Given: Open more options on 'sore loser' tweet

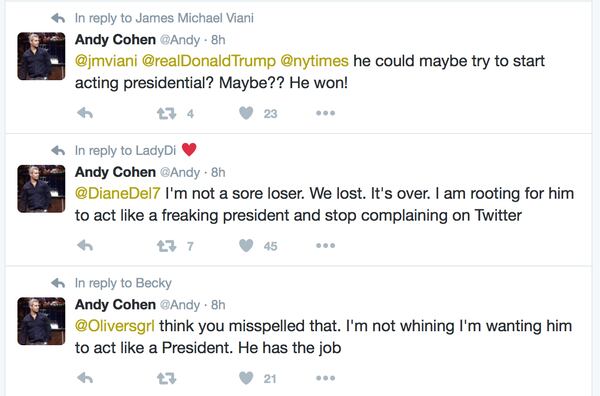Looking at the screenshot, I should click(x=326, y=246).
